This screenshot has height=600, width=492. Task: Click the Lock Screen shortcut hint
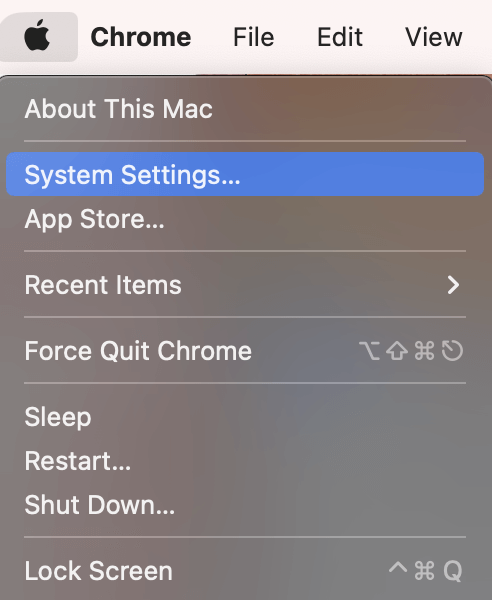(425, 571)
